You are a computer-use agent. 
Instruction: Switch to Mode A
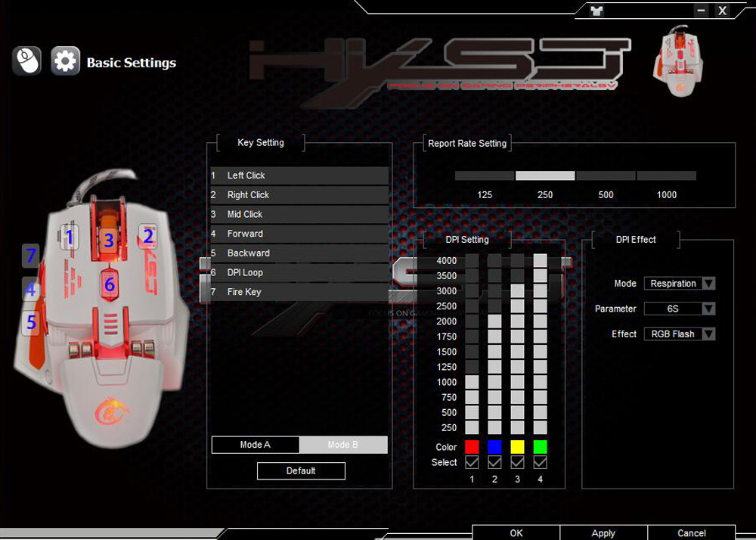256,445
